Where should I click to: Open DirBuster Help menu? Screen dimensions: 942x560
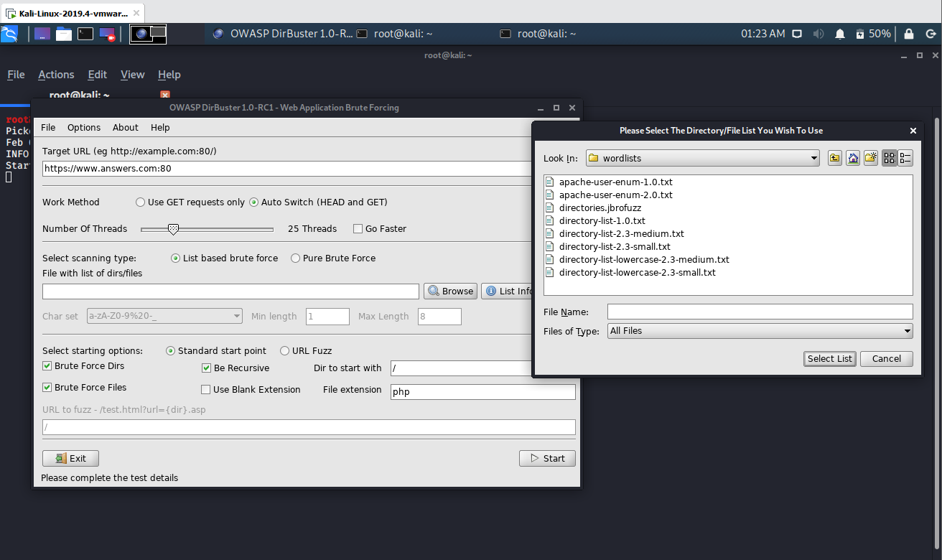point(160,128)
